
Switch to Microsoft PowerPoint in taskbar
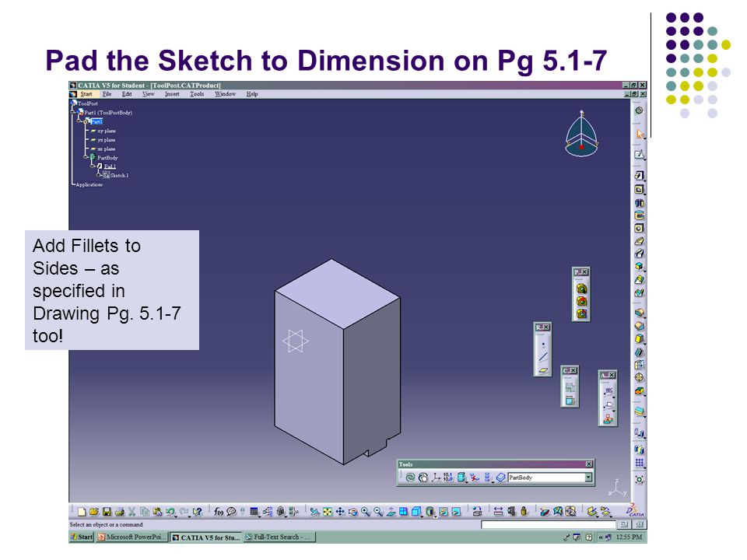132,537
